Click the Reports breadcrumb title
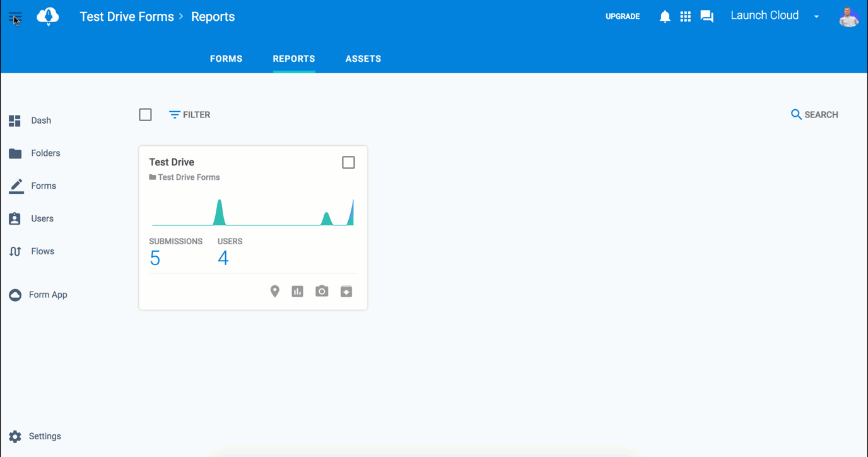Image resolution: width=868 pixels, height=457 pixels. click(x=213, y=17)
